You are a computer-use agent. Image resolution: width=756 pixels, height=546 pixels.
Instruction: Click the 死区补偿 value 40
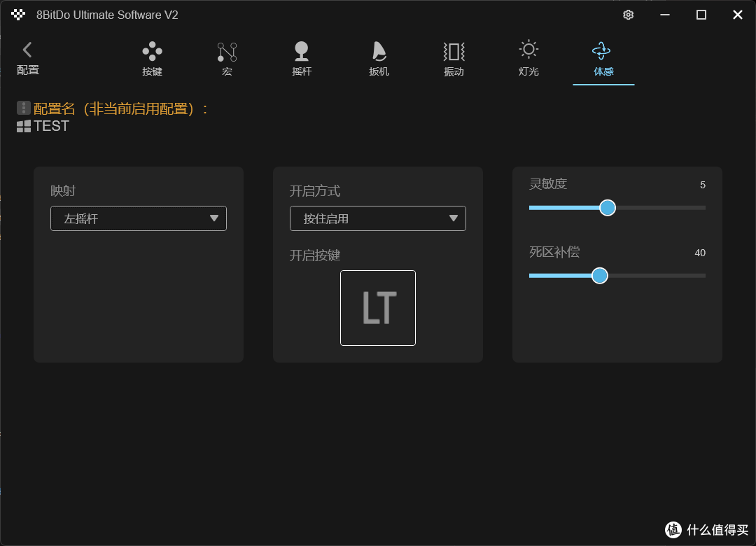[700, 253]
